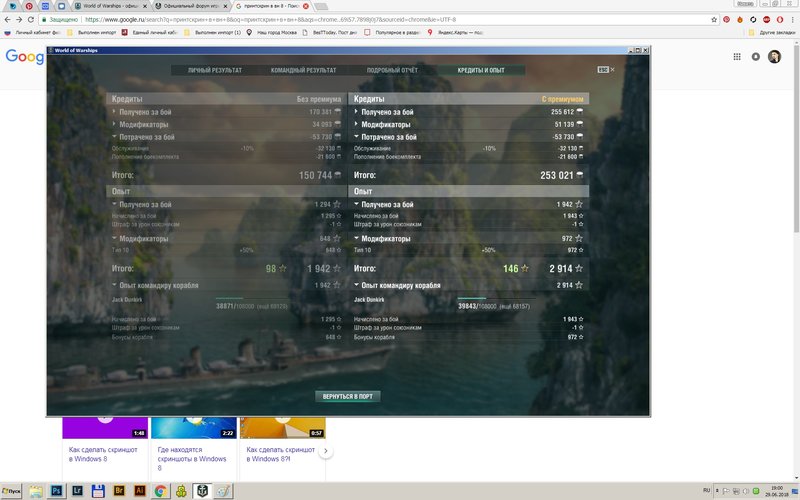The height and width of the screenshot is (500, 800).
Task: Click next arrow in video carousel
Action: point(326,451)
